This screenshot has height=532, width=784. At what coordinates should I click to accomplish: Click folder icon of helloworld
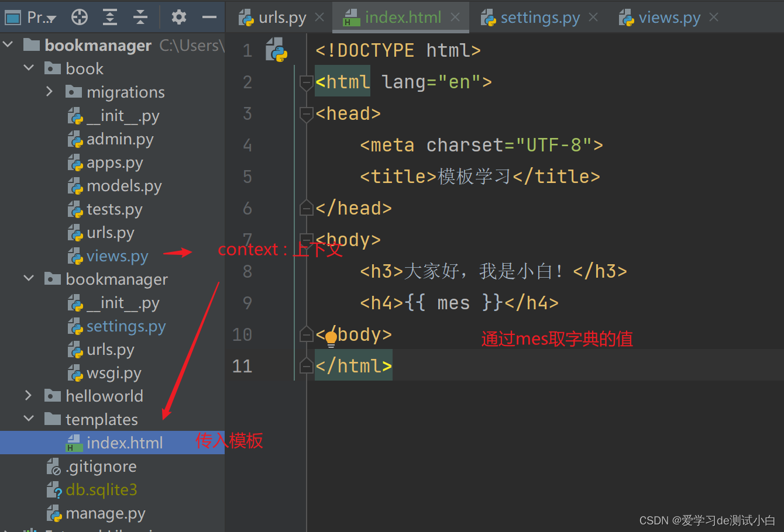click(53, 396)
